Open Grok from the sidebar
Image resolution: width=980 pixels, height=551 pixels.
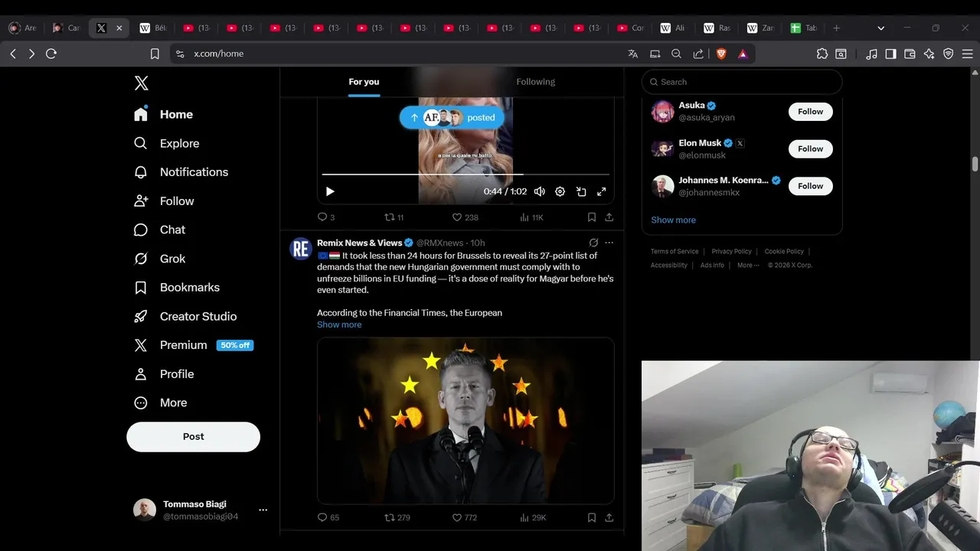pos(159,259)
